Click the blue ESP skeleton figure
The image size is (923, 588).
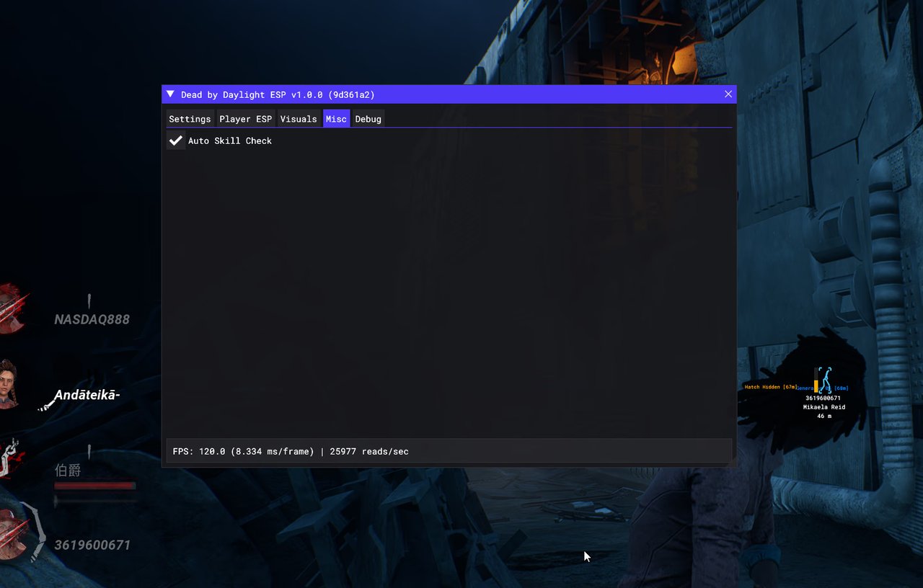click(825, 380)
